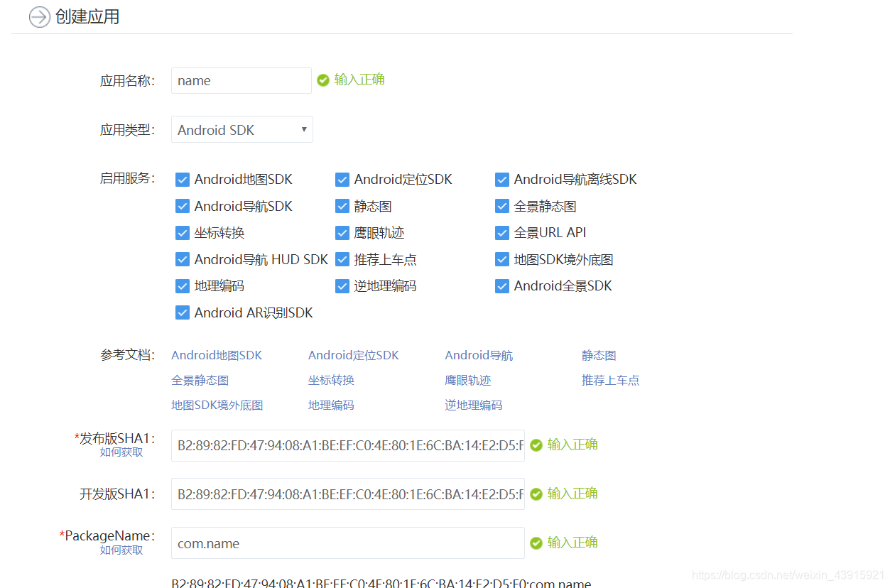Uncheck the Android导航 HUD SDK checkbox
The image size is (890, 588).
[x=183, y=259]
